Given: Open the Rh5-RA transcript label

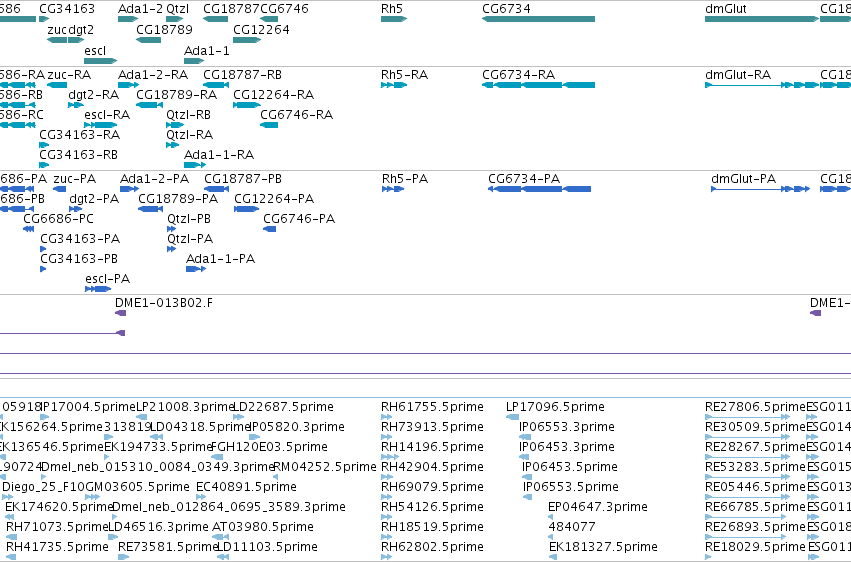Looking at the screenshot, I should tap(404, 74).
